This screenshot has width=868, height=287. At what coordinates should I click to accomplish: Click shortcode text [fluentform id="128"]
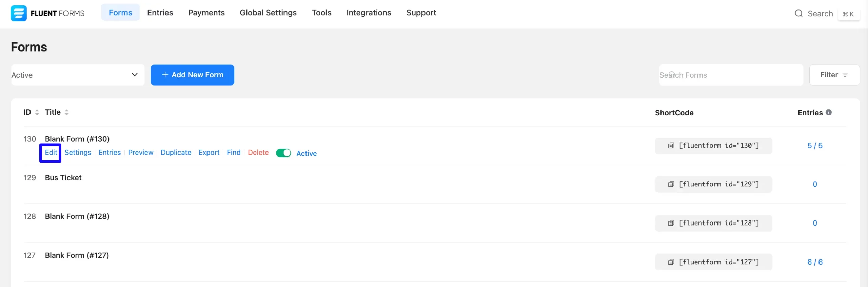[719, 223]
